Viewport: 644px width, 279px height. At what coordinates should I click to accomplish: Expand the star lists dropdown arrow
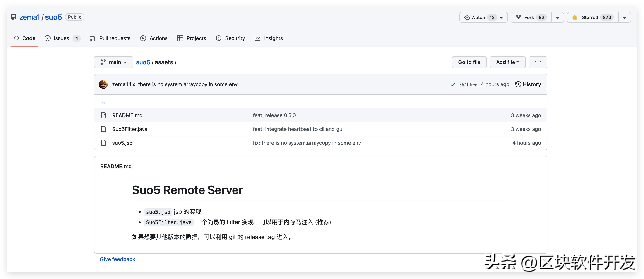tap(624, 18)
